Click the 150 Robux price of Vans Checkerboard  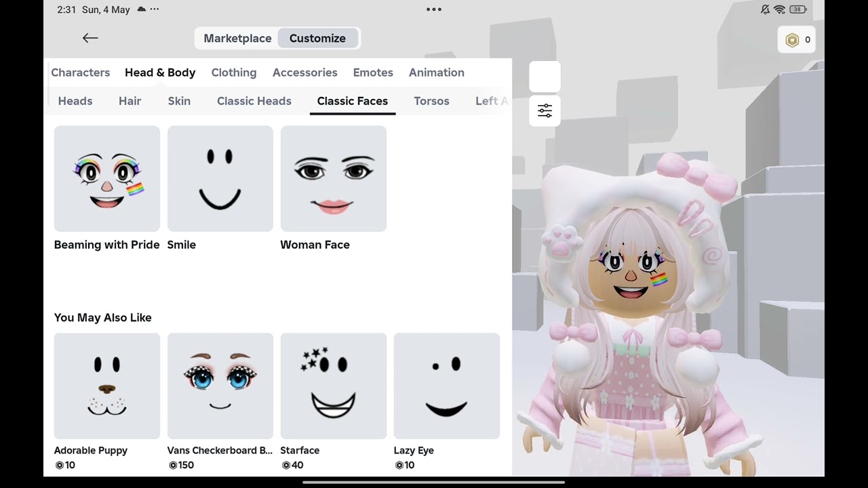181,465
